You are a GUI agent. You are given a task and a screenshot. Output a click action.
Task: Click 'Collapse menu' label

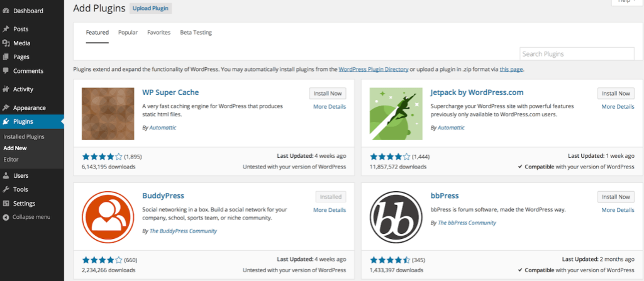click(x=31, y=217)
